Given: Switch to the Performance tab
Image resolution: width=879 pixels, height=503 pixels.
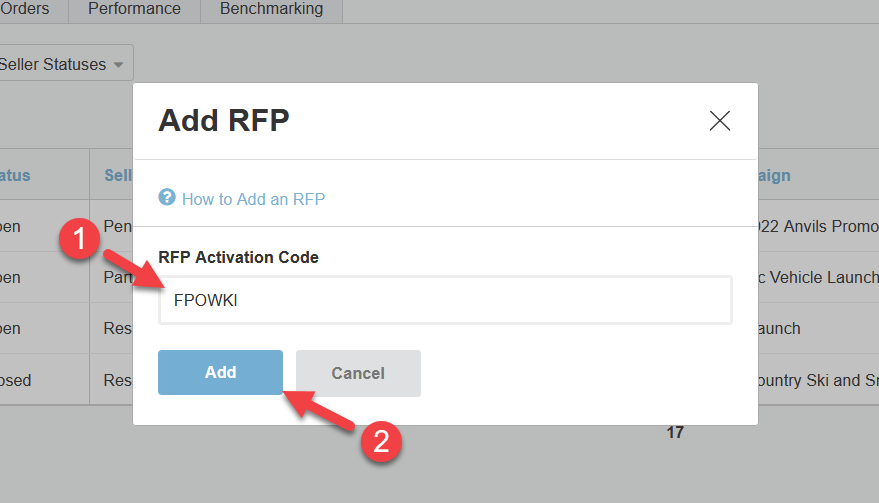Looking at the screenshot, I should (134, 9).
